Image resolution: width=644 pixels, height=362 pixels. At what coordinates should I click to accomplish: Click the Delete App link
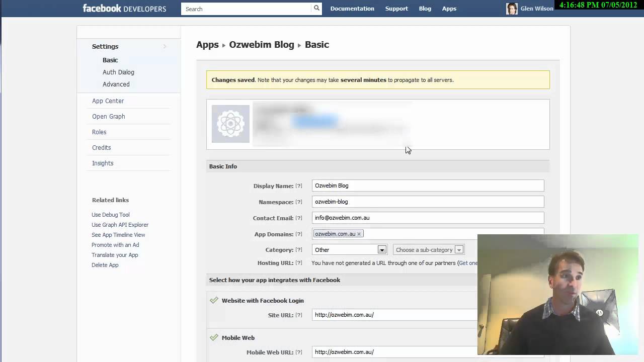(105, 265)
